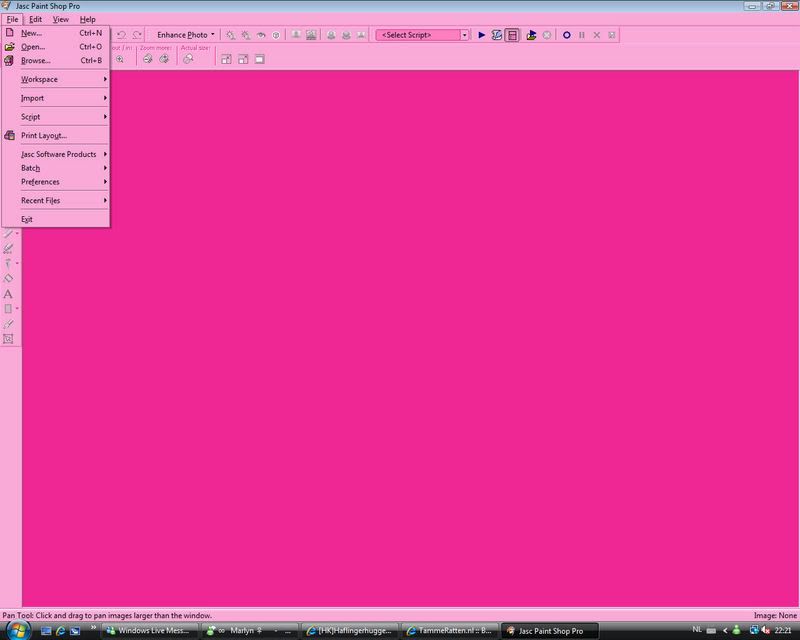800x640 pixels.
Task: Select the Text tool letter A
Action: 8,294
